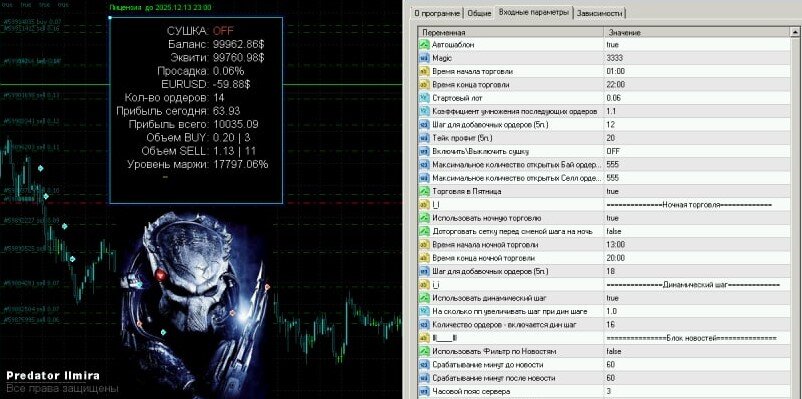Click the Переменная column header

click(x=511, y=32)
